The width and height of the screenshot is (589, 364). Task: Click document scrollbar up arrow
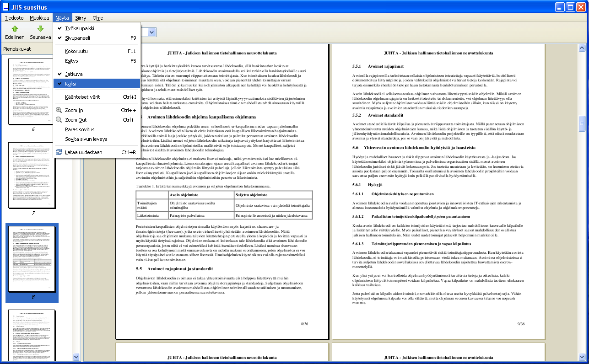click(x=582, y=47)
